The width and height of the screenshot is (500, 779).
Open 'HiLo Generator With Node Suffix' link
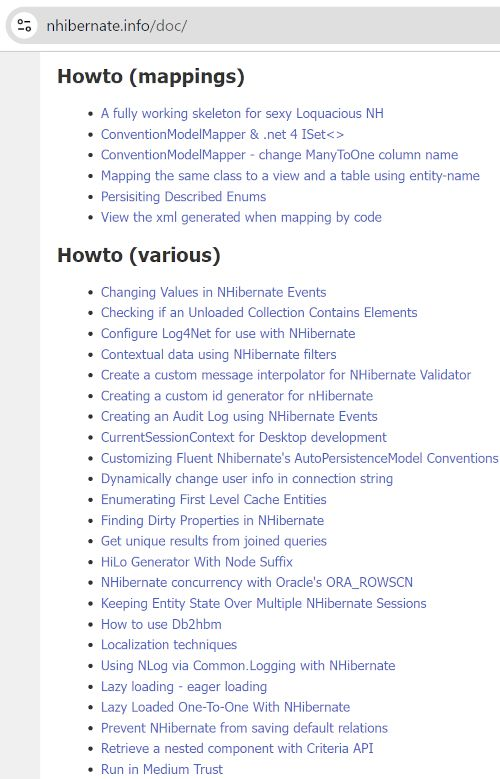pyautogui.click(x=197, y=562)
